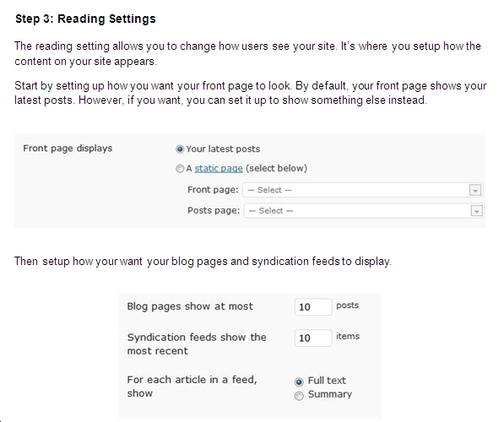Click the "Full text" label
504x422 pixels.
pos(327,381)
